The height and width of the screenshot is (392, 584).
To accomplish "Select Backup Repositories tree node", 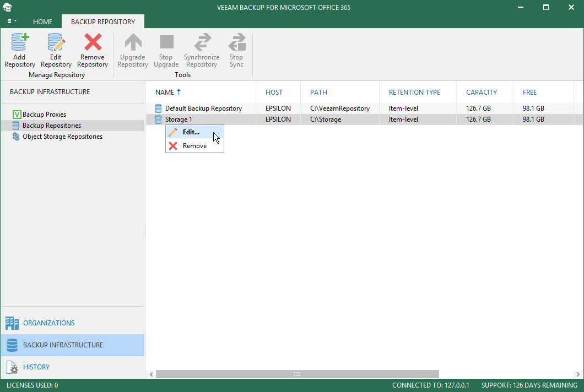I will point(52,126).
